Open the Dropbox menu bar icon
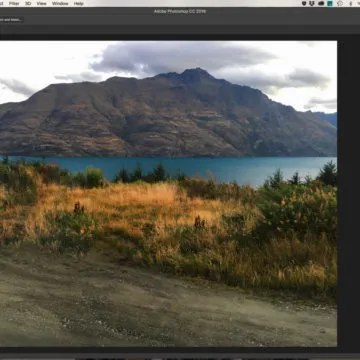This screenshot has width=360, height=360. point(312,3)
